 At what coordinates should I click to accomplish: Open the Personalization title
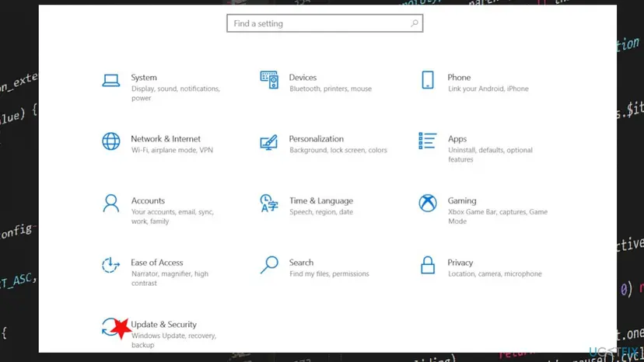tap(317, 139)
